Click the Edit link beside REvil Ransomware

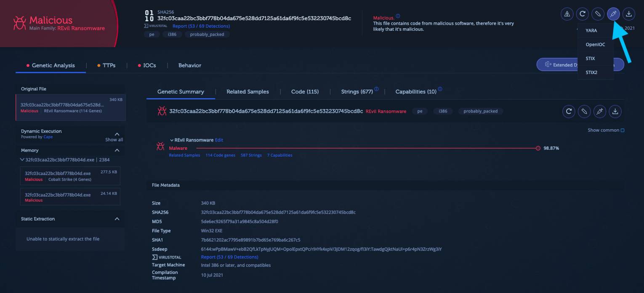[x=219, y=140]
